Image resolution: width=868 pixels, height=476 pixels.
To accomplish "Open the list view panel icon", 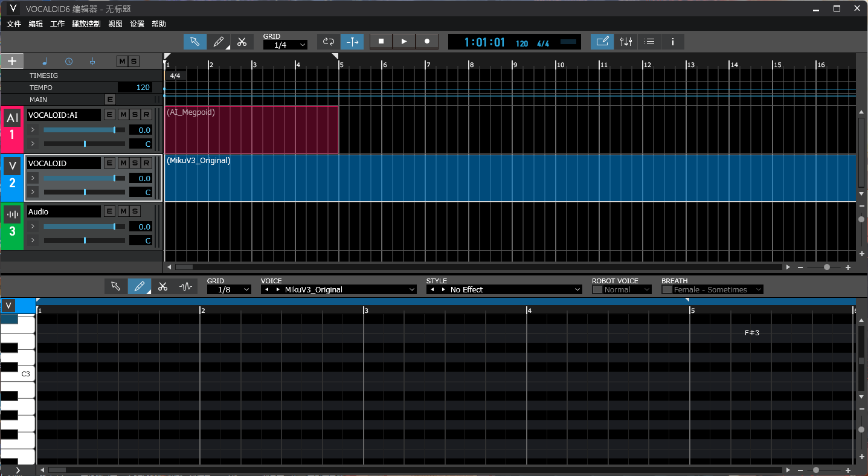I will coord(649,42).
